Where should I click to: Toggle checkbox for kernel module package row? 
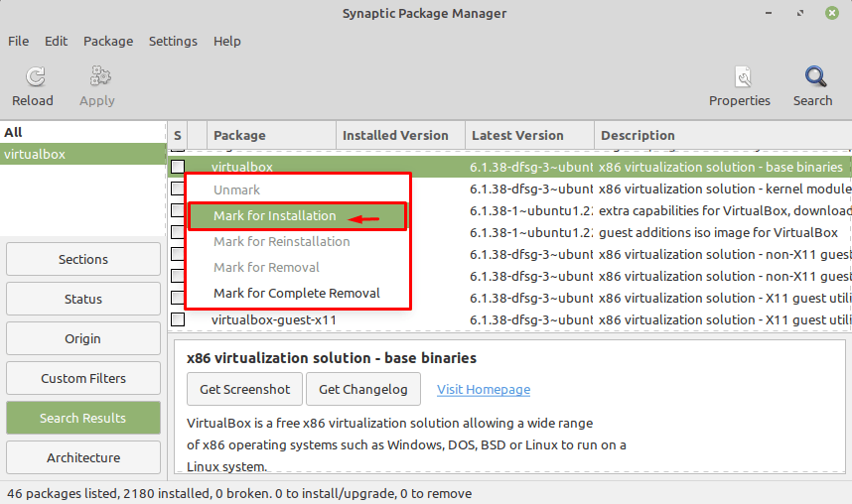point(178,189)
